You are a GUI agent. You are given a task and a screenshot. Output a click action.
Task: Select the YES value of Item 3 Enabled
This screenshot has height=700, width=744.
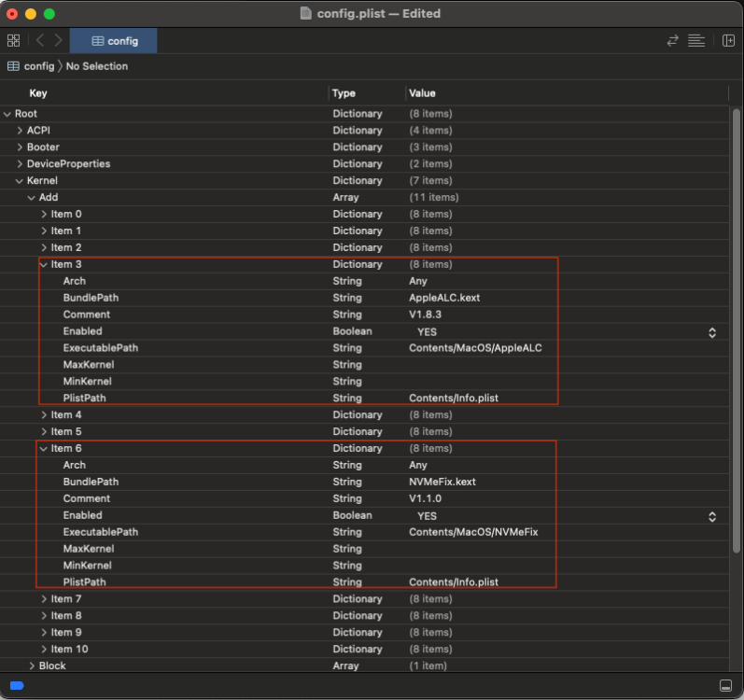[427, 332]
